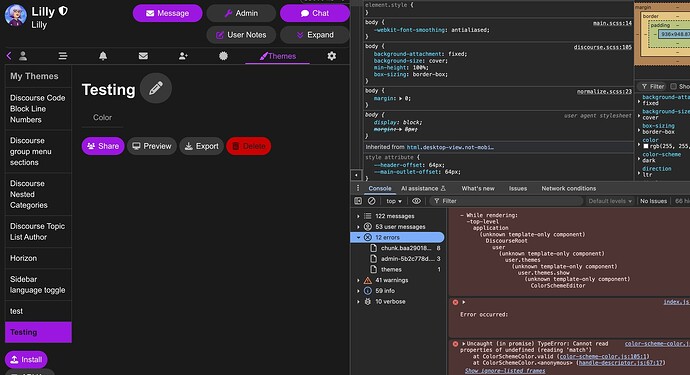Open the messages envelope tab
Image resolution: width=690 pixels, height=375 pixels.
(x=143, y=56)
